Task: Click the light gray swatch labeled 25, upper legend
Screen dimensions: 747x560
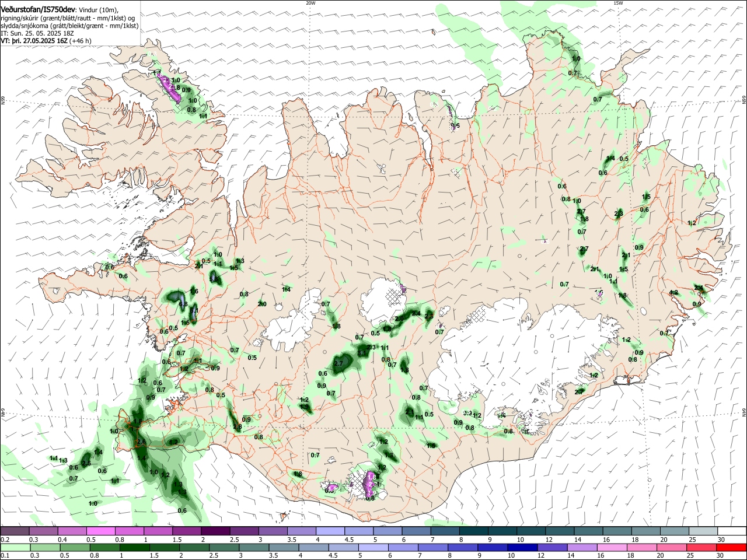Action: [x=702, y=531]
